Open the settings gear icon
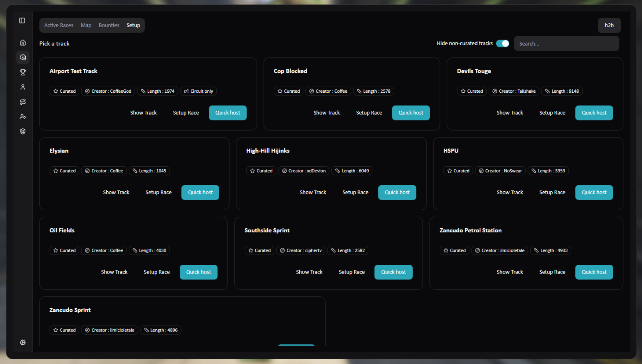 tap(23, 342)
